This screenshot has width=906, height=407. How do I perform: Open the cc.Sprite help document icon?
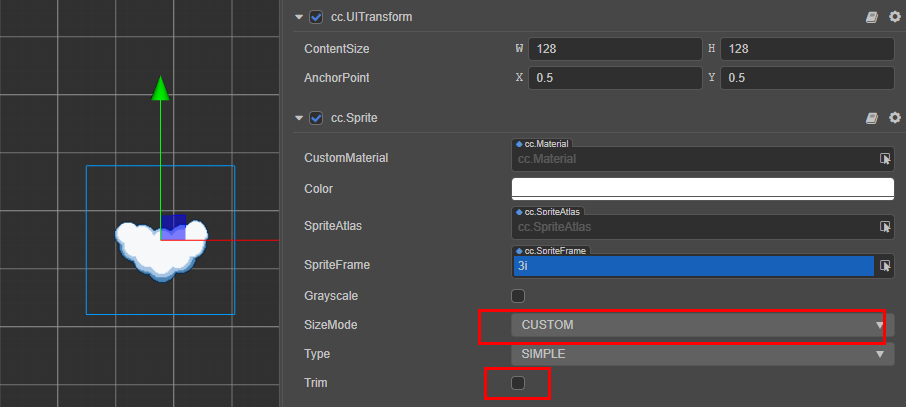point(872,118)
